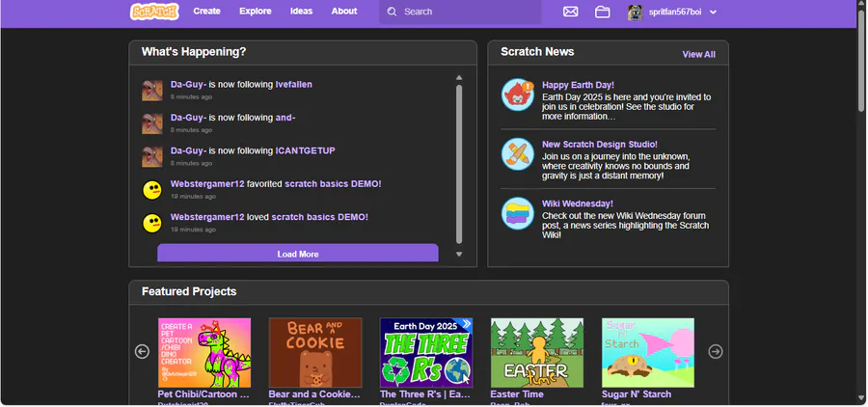Expand the spritfan567boi account dropdown arrow

pos(713,13)
